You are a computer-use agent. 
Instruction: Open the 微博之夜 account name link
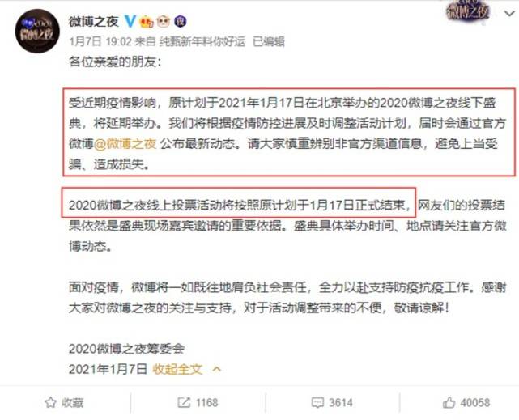coord(93,22)
